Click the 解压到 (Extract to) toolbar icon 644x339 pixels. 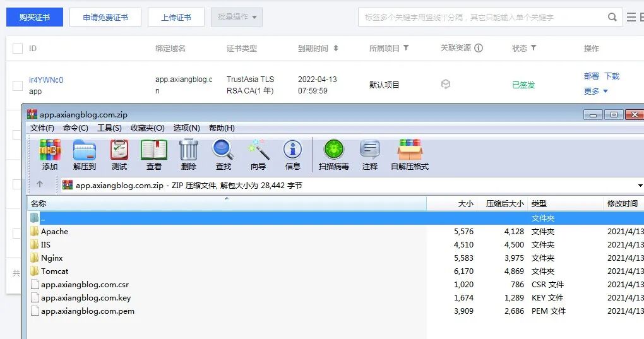coord(84,150)
